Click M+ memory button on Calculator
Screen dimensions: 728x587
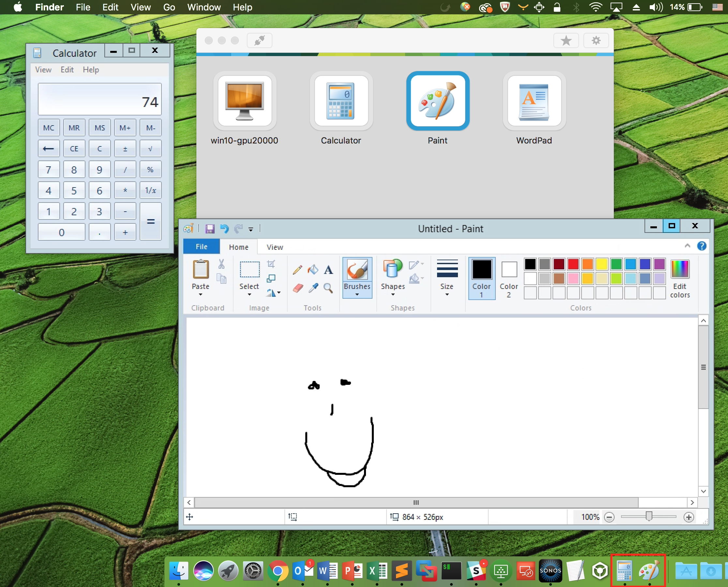[125, 128]
